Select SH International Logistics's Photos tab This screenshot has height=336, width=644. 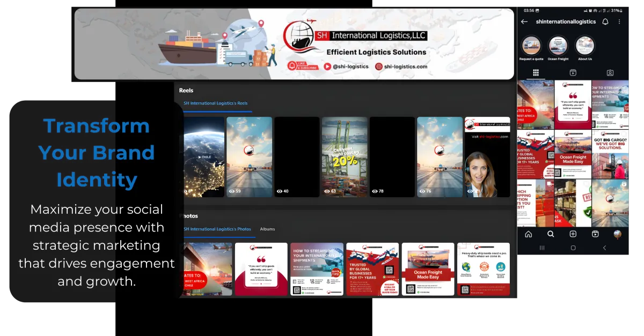click(x=217, y=229)
